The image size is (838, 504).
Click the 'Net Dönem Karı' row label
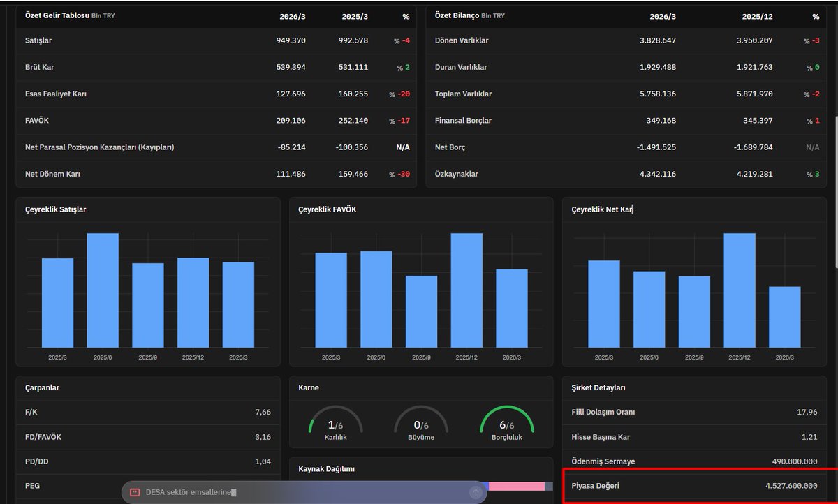click(52, 174)
